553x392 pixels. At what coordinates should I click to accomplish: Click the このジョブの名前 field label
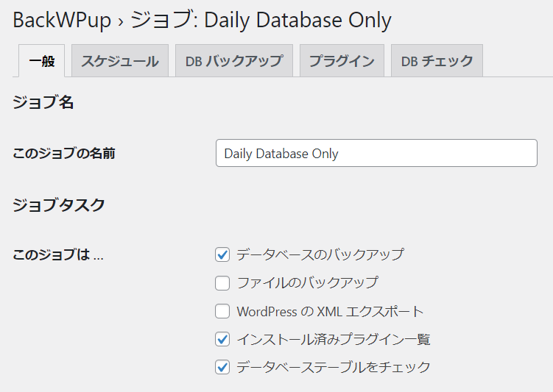click(x=64, y=153)
